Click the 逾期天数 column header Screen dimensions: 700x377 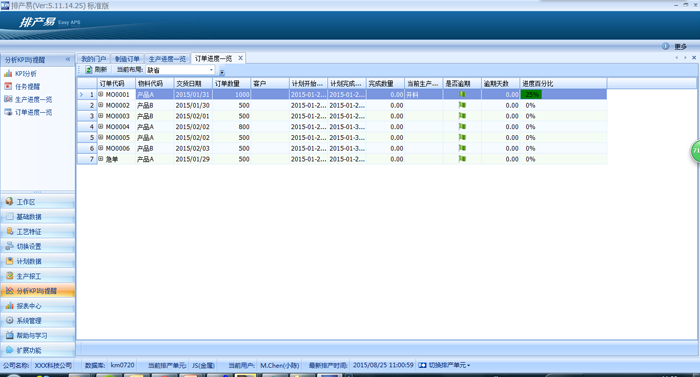[x=500, y=84]
